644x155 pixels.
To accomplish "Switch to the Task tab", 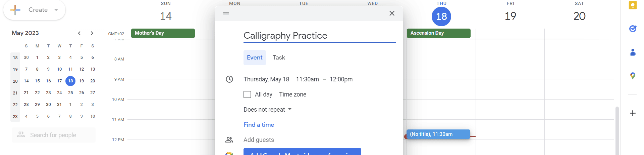I will [279, 57].
